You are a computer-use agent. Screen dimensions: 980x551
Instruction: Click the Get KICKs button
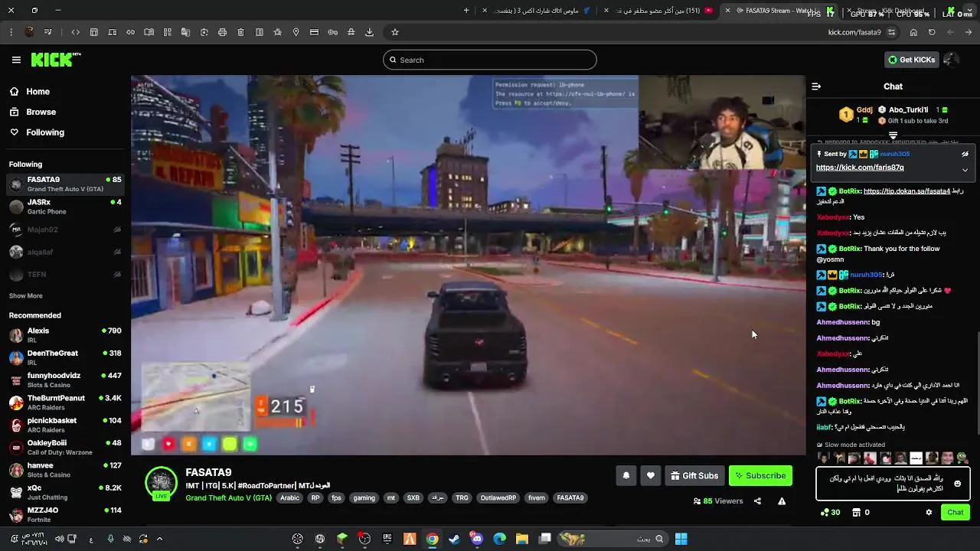(911, 60)
